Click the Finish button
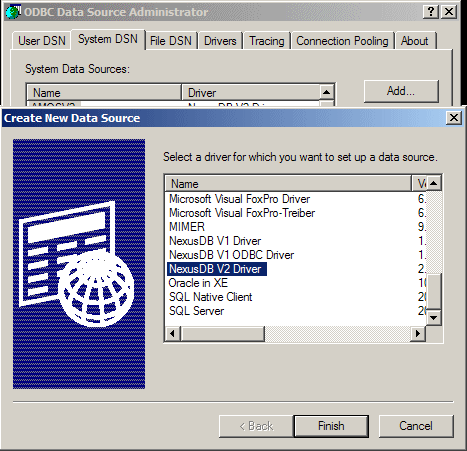 (x=331, y=426)
